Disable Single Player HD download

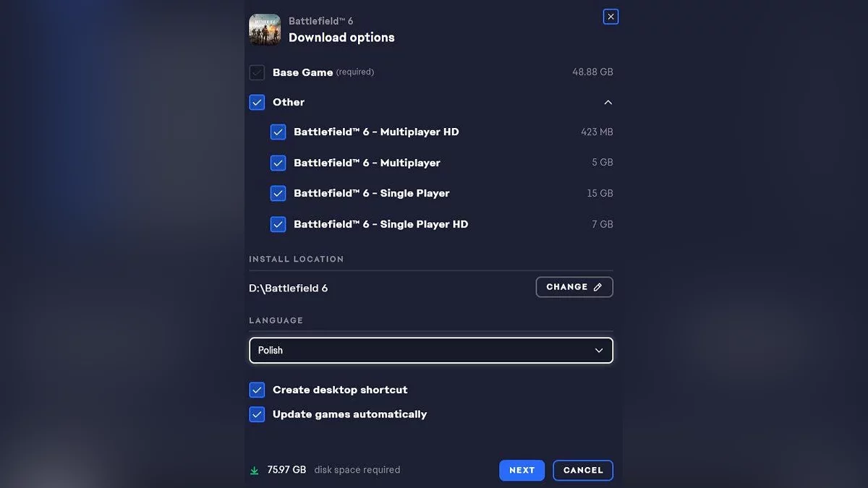click(x=278, y=224)
